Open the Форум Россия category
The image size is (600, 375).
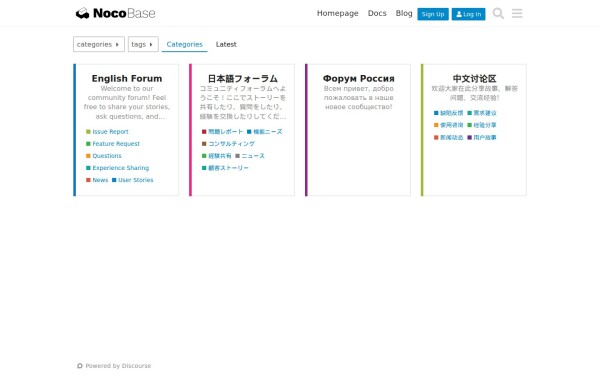pyautogui.click(x=359, y=78)
